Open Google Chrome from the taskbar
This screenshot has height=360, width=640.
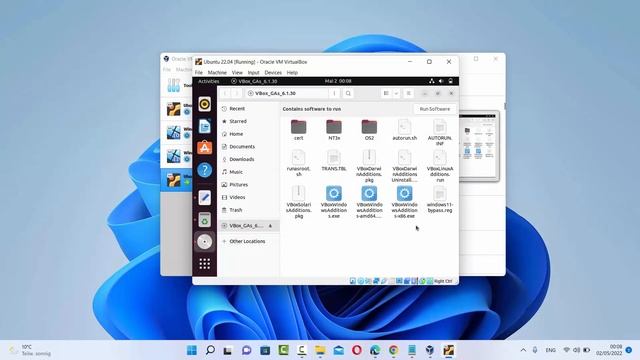pyautogui.click(x=393, y=350)
